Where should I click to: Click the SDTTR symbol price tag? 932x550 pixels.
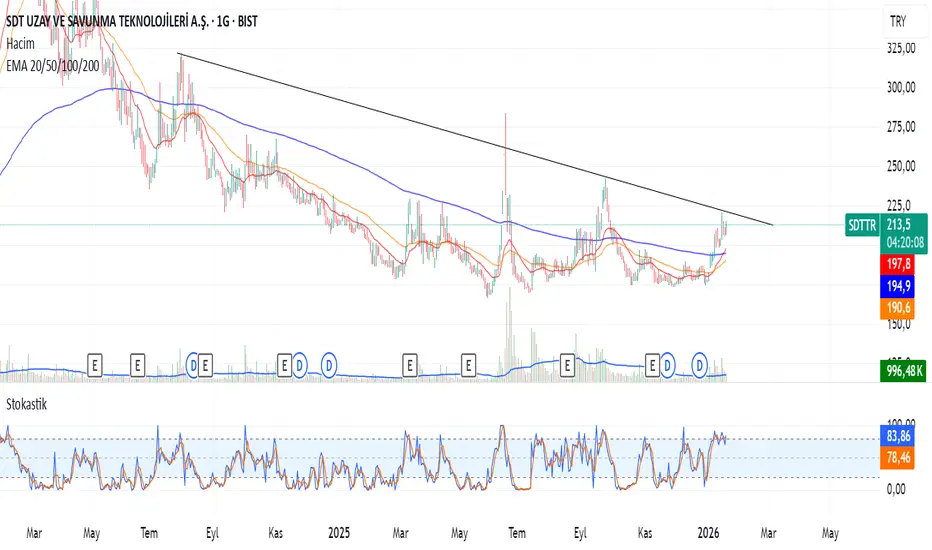[x=862, y=225]
